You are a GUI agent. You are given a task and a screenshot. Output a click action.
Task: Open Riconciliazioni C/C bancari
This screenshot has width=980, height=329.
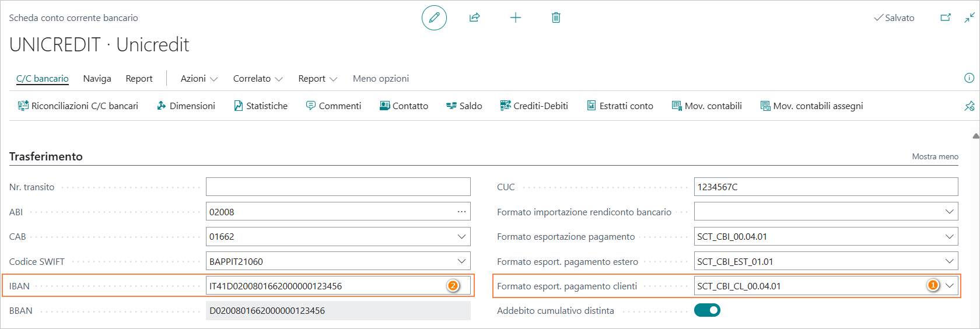[78, 106]
